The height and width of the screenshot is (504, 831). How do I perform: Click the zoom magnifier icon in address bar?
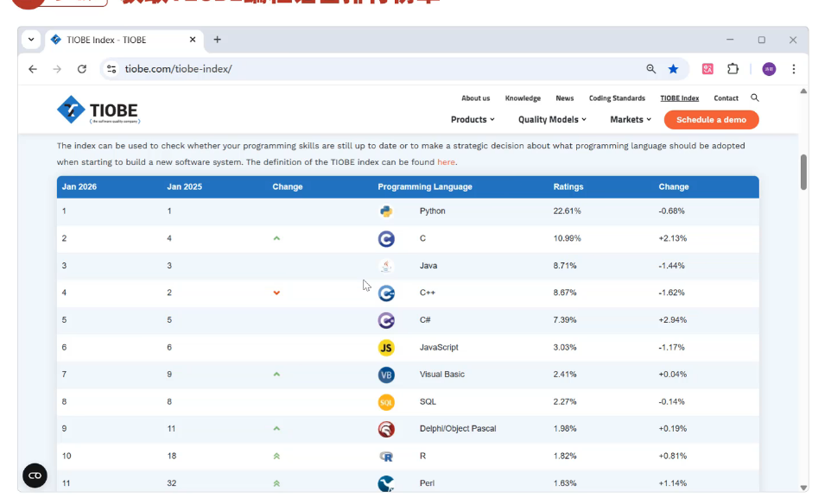point(650,69)
